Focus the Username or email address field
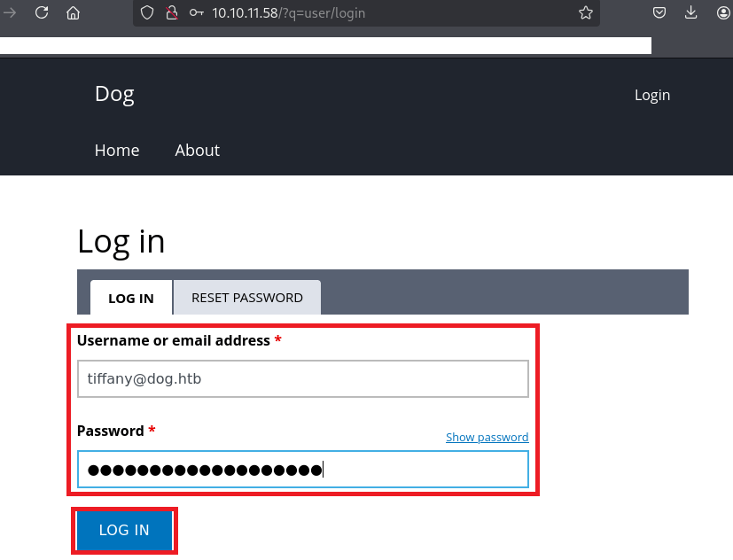This screenshot has width=733, height=560. (x=302, y=378)
